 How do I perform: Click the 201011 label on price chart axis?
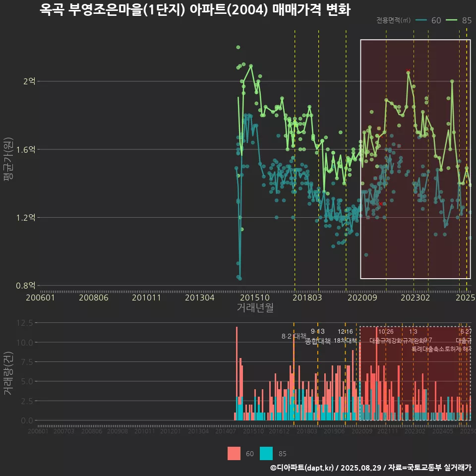point(146,297)
